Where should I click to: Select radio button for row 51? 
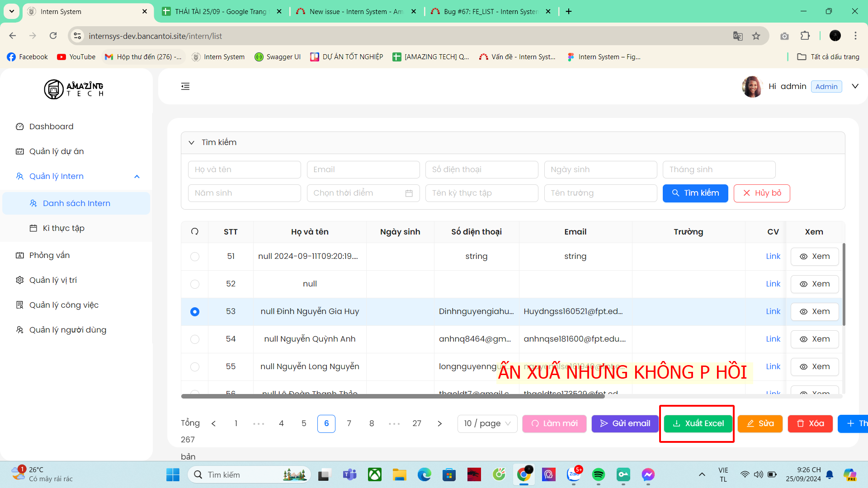tap(195, 257)
